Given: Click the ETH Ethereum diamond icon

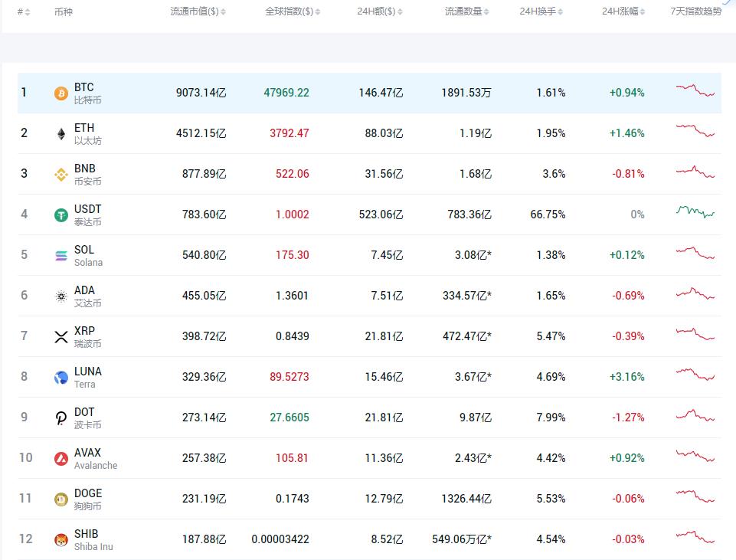Looking at the screenshot, I should coord(61,134).
